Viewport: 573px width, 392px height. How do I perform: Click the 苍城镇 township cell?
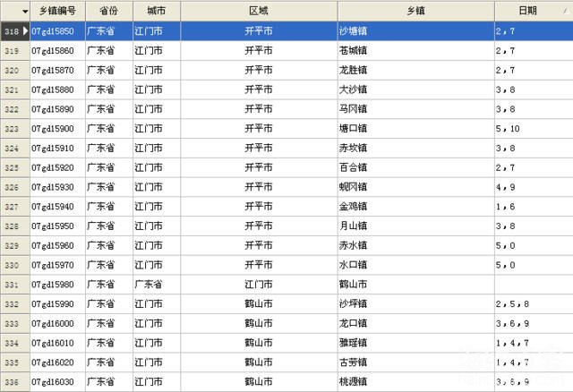pyautogui.click(x=415, y=51)
